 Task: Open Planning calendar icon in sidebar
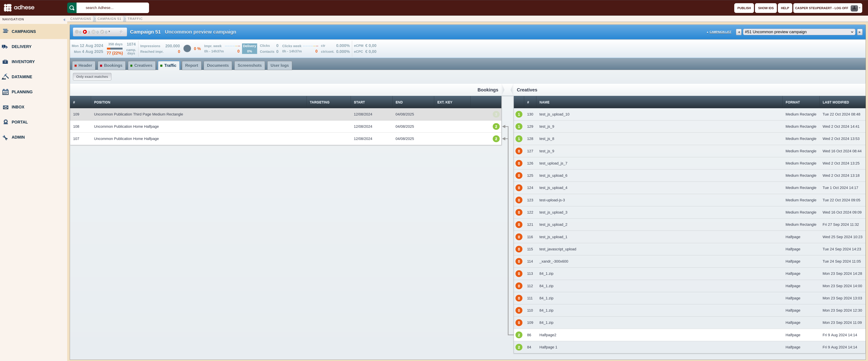pyautogui.click(x=5, y=92)
